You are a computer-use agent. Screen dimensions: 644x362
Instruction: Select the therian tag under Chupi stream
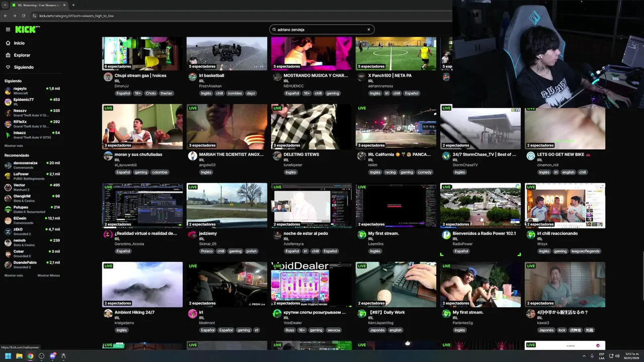(x=167, y=93)
